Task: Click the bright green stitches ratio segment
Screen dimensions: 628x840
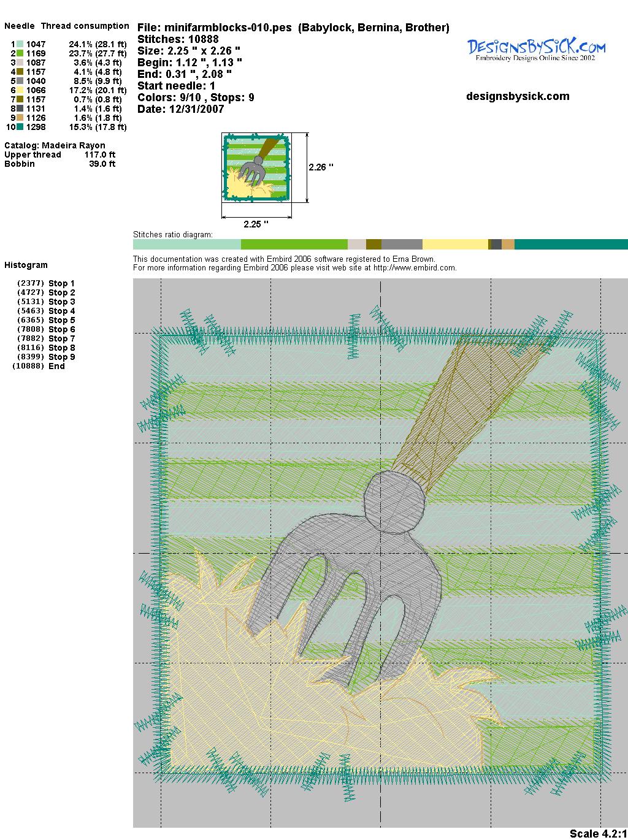Action: point(294,244)
